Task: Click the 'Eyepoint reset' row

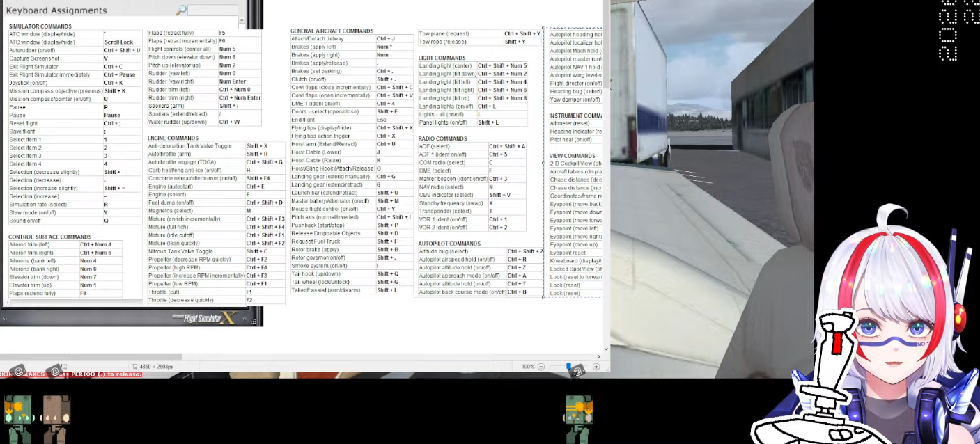Action: 576,253
